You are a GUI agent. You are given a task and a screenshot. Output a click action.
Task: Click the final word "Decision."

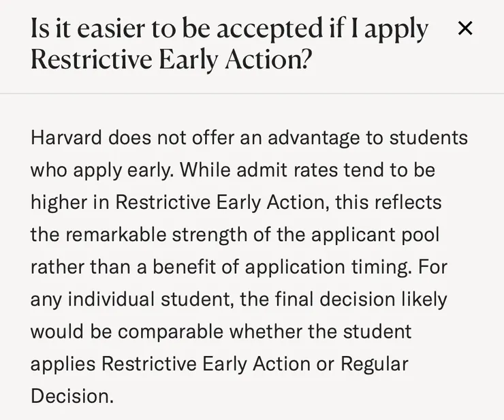click(72, 396)
